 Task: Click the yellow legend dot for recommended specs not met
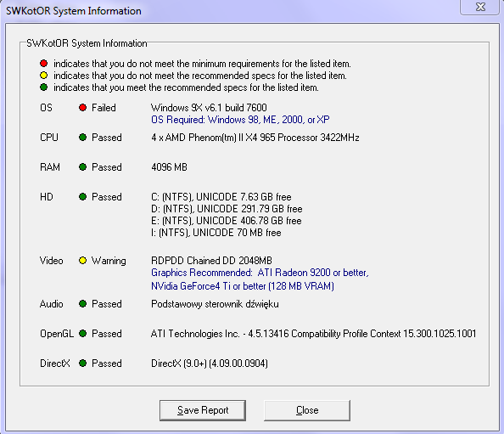[x=44, y=76]
